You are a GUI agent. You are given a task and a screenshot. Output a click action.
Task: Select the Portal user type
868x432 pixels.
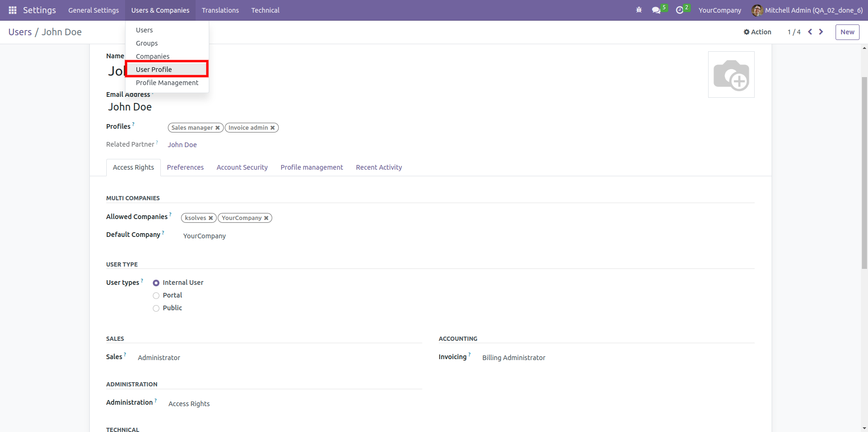(x=156, y=296)
